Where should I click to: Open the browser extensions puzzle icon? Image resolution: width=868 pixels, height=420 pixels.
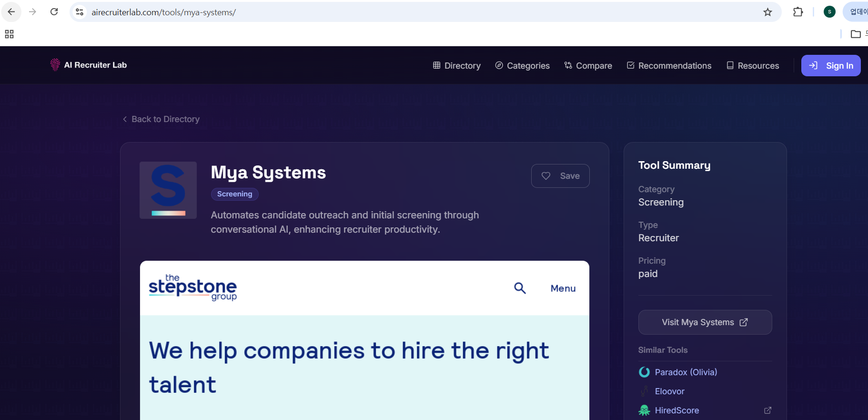point(798,12)
